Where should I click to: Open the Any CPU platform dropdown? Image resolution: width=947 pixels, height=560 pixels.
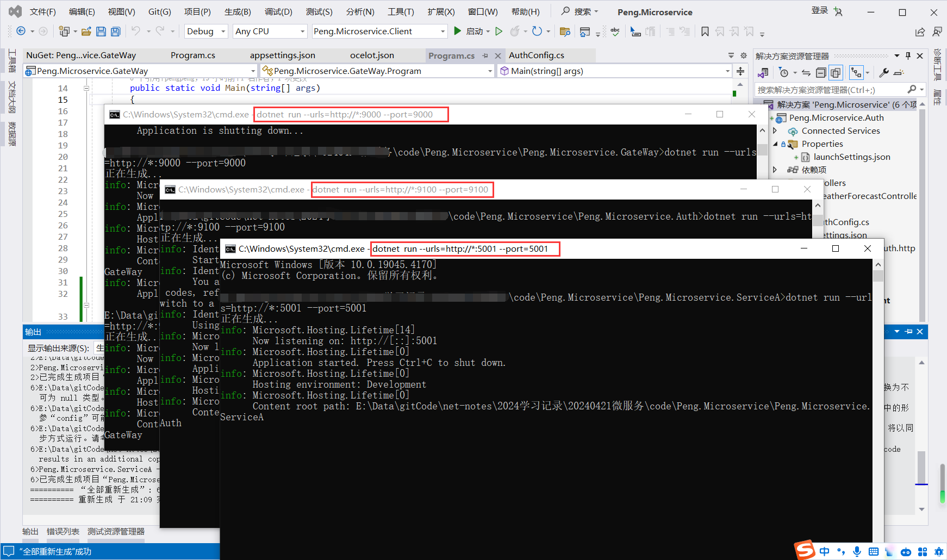[270, 32]
